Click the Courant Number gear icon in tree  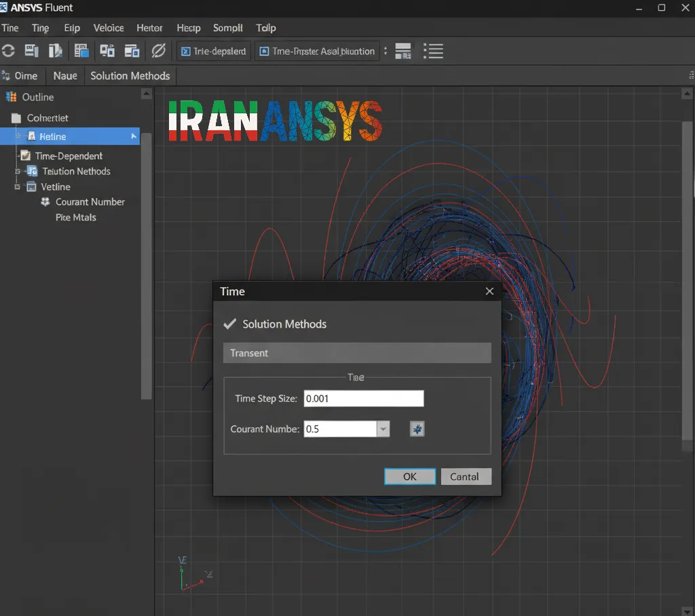[45, 201]
